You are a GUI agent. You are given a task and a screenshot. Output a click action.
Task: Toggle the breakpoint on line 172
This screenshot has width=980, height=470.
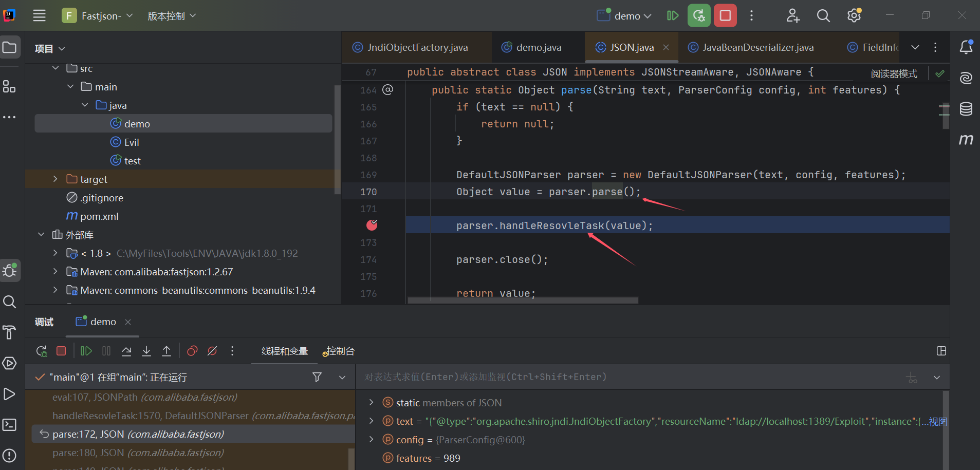tap(372, 225)
